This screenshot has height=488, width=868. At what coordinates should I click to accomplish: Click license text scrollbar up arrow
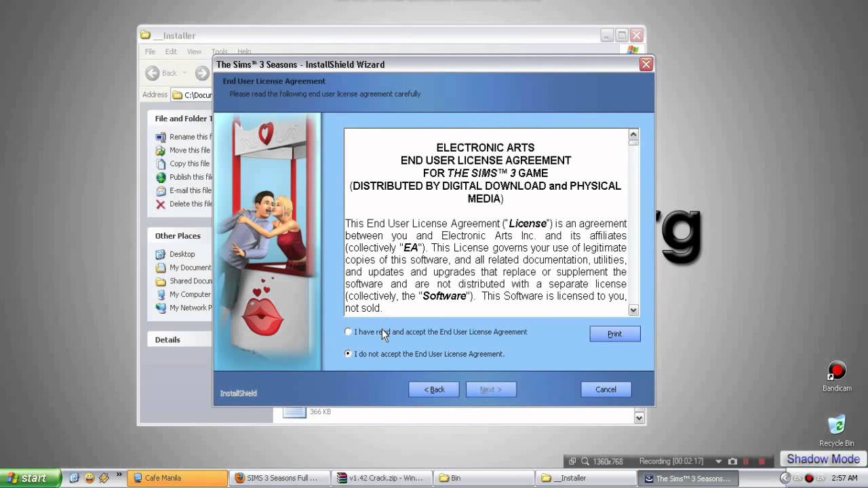633,134
